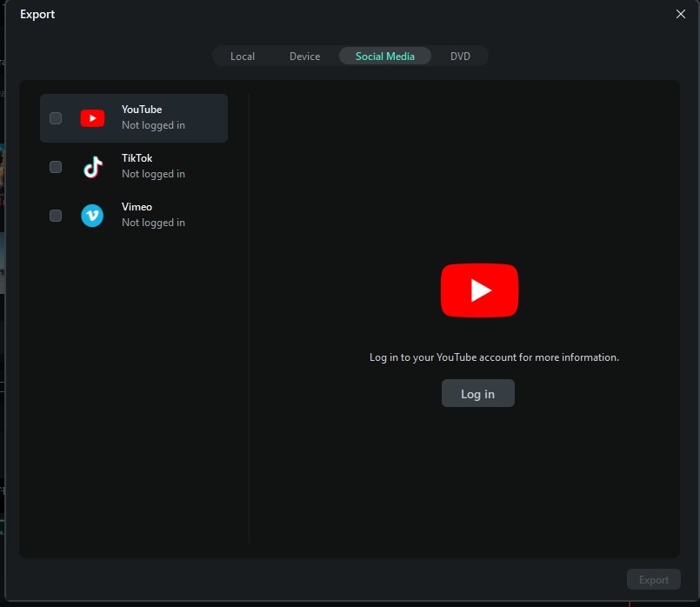Select the TikTok entry in the platform list
Image resolution: width=700 pixels, height=607 pixels.
coord(137,166)
